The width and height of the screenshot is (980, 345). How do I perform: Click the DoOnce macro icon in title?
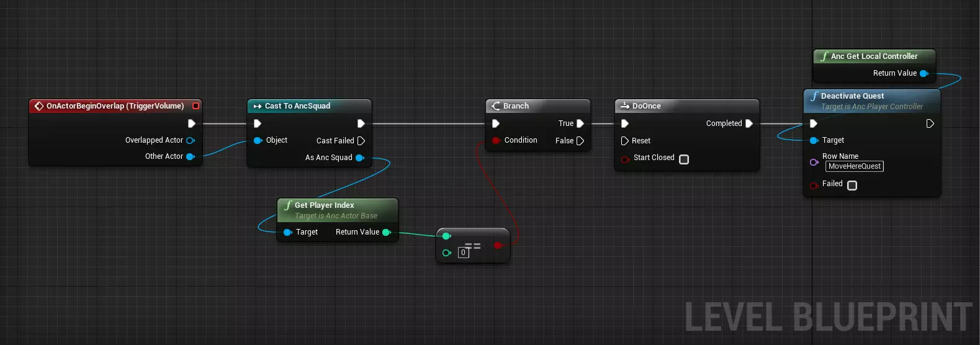pos(625,106)
